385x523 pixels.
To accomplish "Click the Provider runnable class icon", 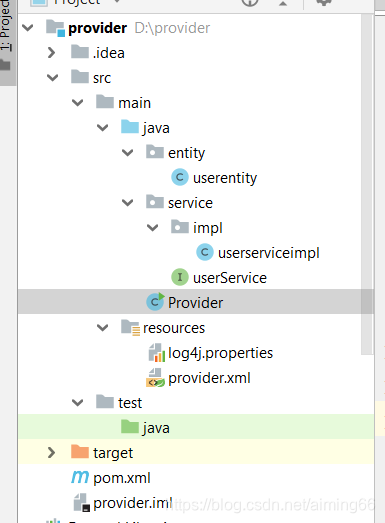I will (155, 302).
